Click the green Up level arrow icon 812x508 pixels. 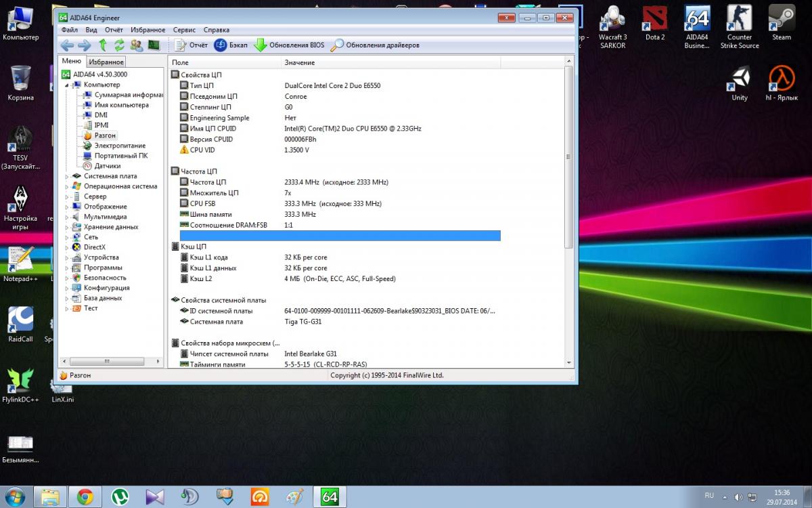(x=103, y=45)
